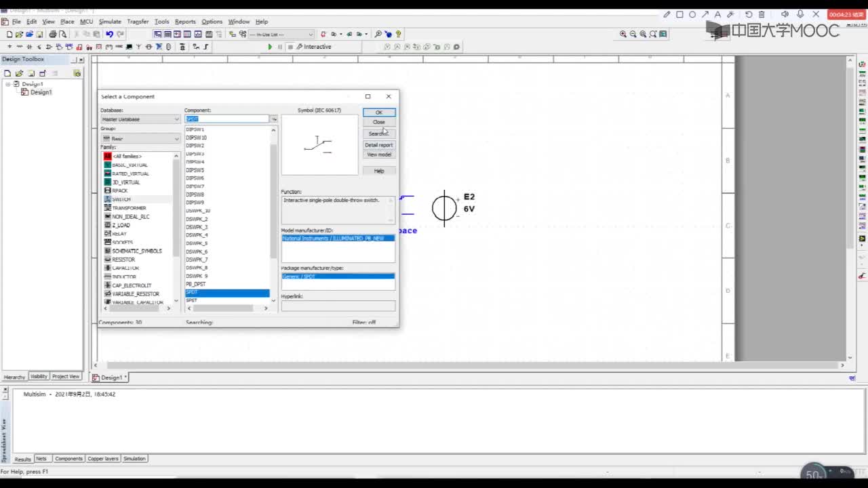The height and width of the screenshot is (488, 868).
Task: Click the Place Basic component icon
Action: tap(19, 47)
